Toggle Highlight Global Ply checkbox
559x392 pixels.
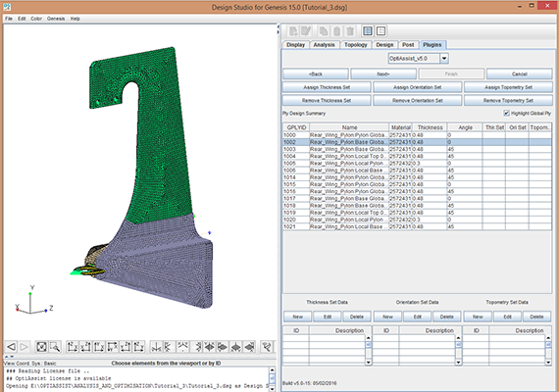(506, 113)
